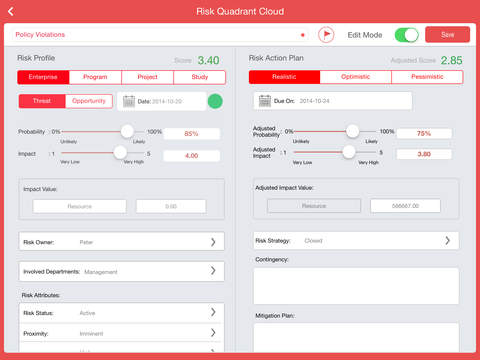Viewport: 480px width, 360px height.
Task: Open the Risk Strategy chevron
Action: pos(447,241)
